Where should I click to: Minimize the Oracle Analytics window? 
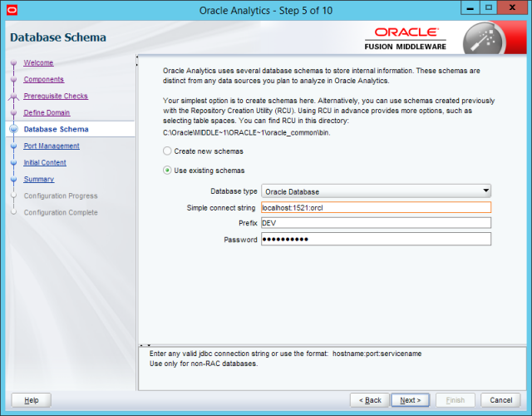(470, 7)
